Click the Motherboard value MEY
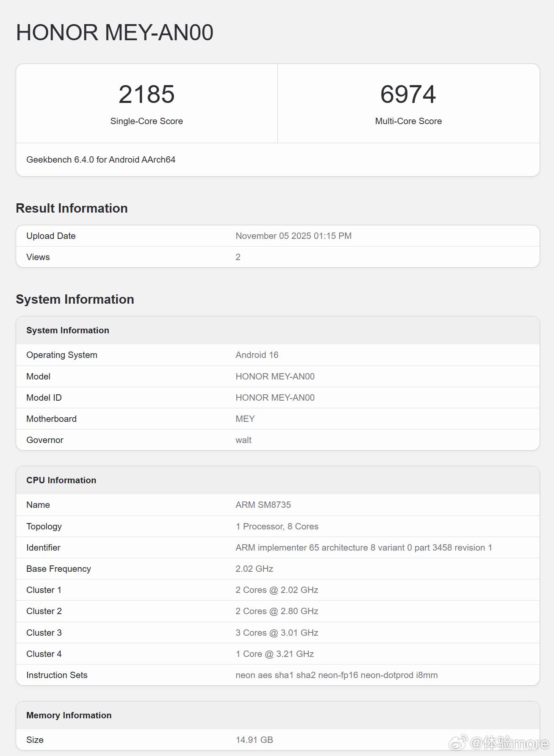Screen dimensions: 554x756 pos(245,419)
